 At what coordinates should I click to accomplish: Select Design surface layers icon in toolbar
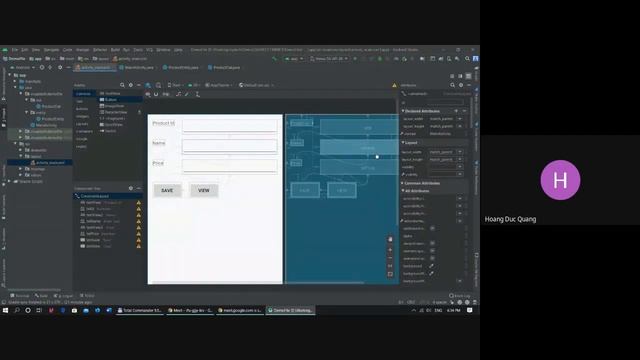pos(148,85)
